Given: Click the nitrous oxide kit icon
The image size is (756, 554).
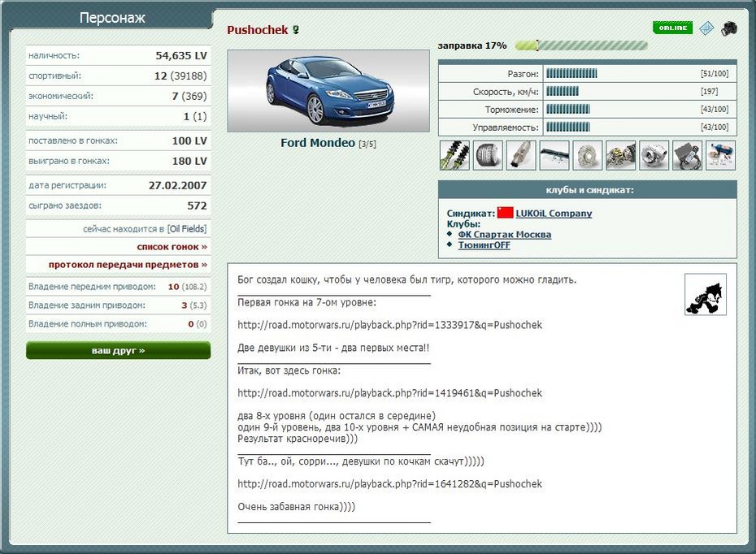Looking at the screenshot, I should point(721,155).
